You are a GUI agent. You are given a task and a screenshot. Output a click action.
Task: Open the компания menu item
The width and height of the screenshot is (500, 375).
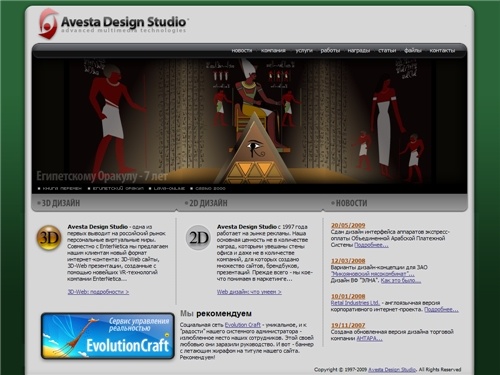(x=273, y=50)
